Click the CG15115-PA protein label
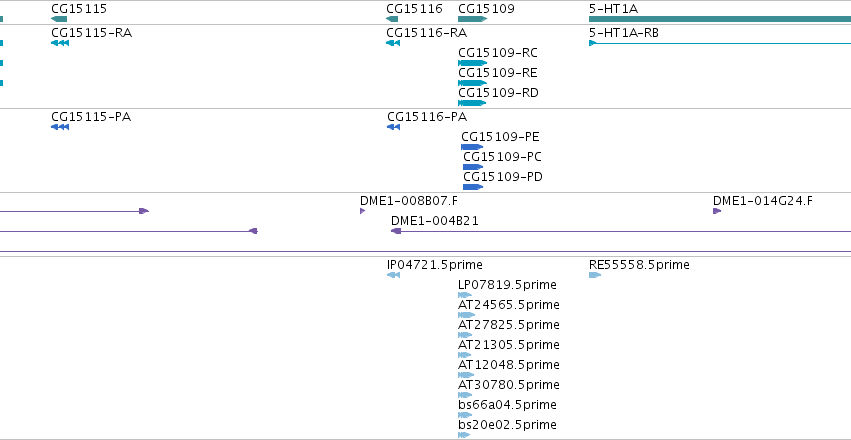This screenshot has height=440, width=851. click(91, 117)
